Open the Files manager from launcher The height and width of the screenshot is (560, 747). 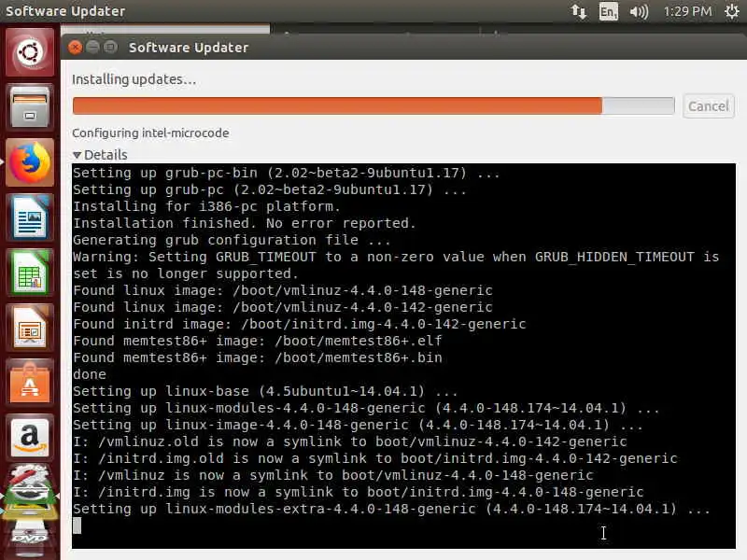coord(30,107)
